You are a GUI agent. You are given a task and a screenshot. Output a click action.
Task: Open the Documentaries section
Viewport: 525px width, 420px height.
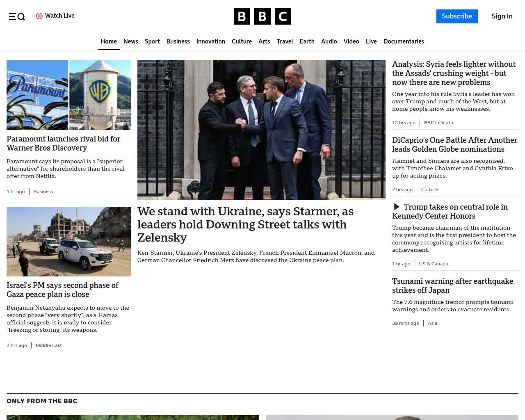[404, 41]
